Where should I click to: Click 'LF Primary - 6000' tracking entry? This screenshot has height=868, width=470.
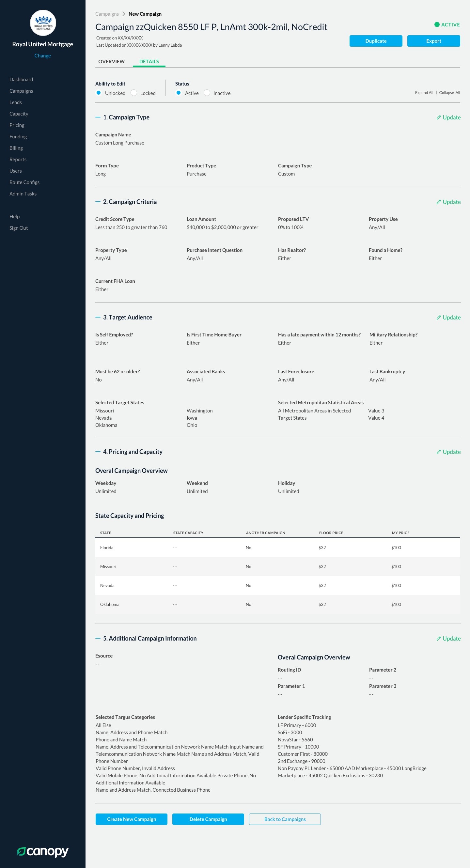297,725
